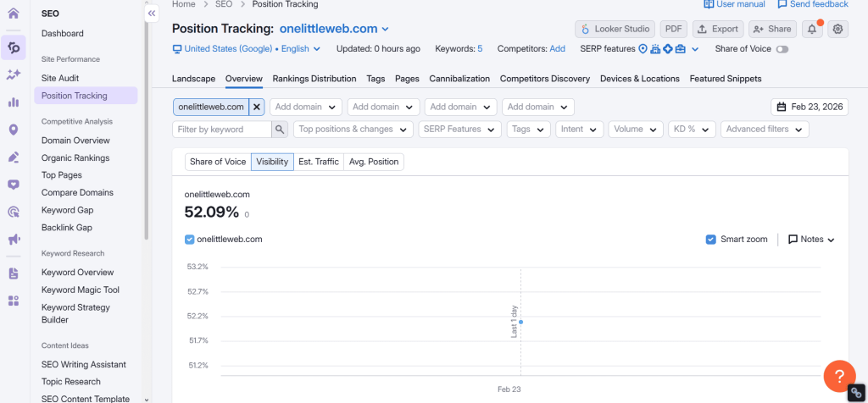The height and width of the screenshot is (403, 868).
Task: Open the Advanced filters dropdown
Action: click(764, 130)
